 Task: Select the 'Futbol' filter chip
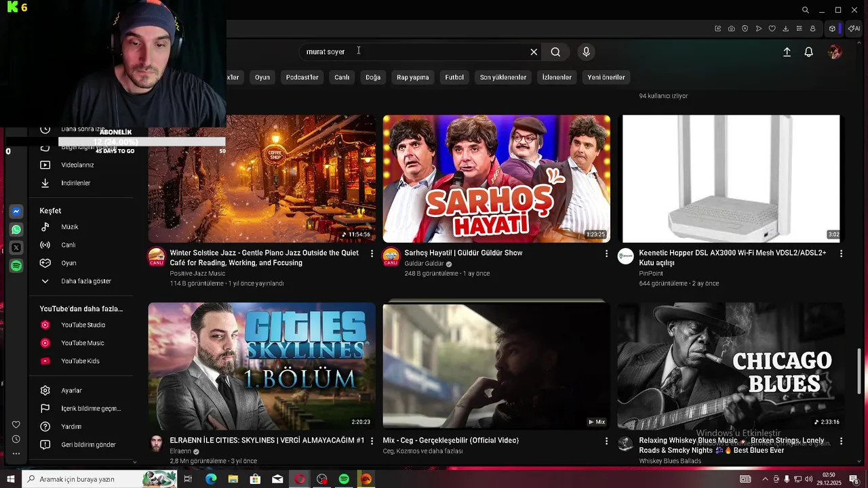454,77
